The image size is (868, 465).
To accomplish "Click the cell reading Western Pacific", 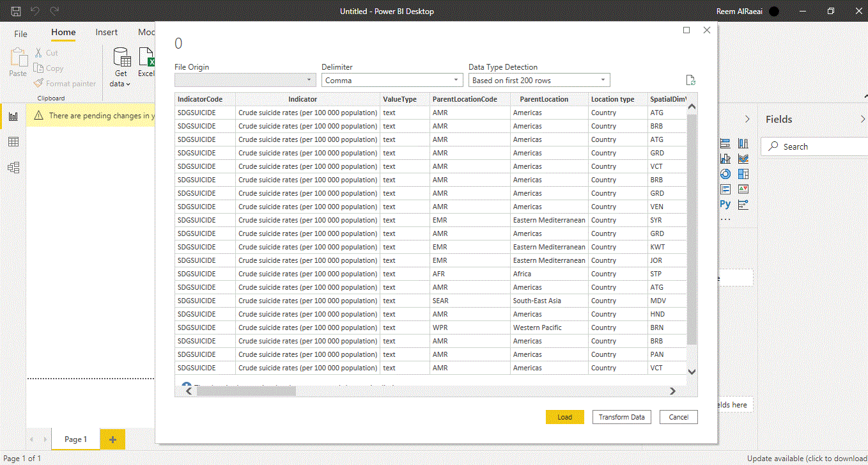I will [549, 327].
